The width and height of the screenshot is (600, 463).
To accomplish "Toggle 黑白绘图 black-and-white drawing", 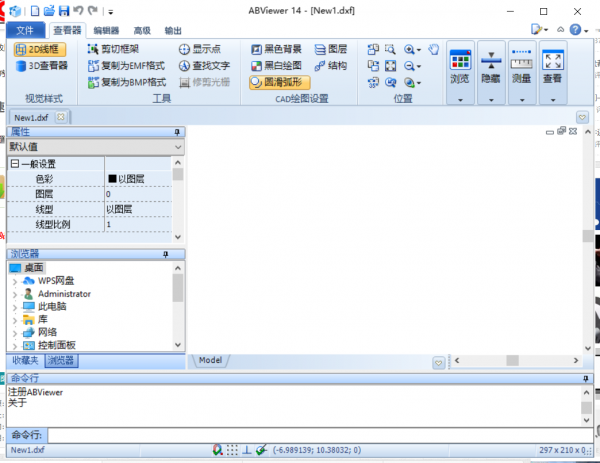I will click(x=276, y=66).
